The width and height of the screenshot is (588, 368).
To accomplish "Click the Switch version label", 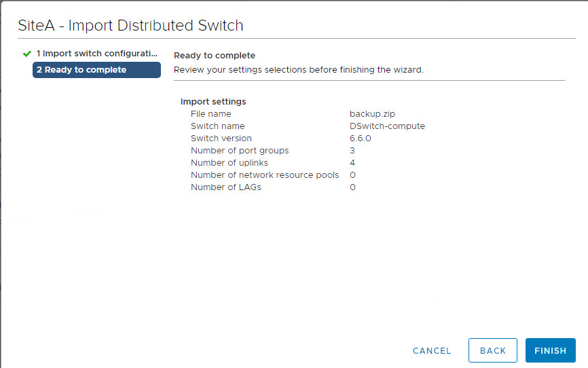I will point(221,139).
